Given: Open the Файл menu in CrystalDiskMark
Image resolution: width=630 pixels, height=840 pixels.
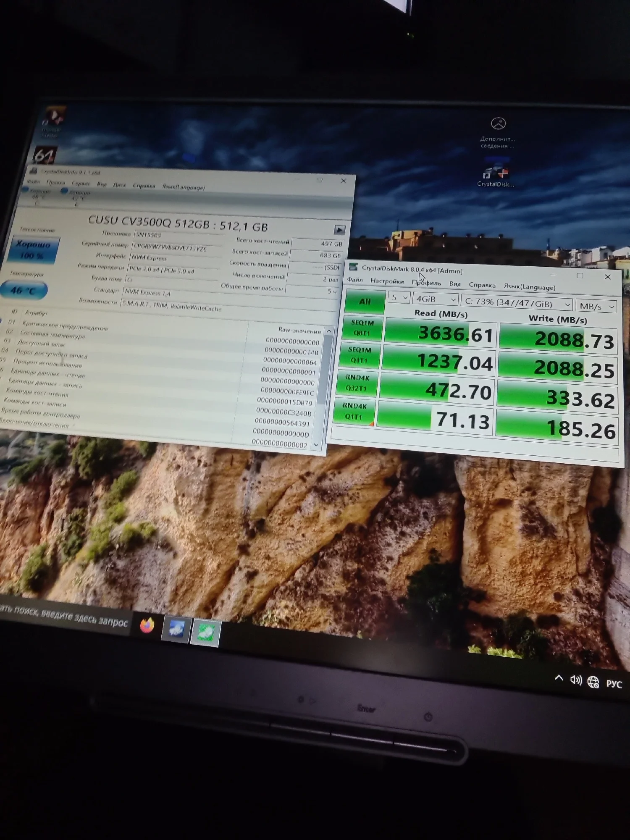Looking at the screenshot, I should (x=355, y=280).
